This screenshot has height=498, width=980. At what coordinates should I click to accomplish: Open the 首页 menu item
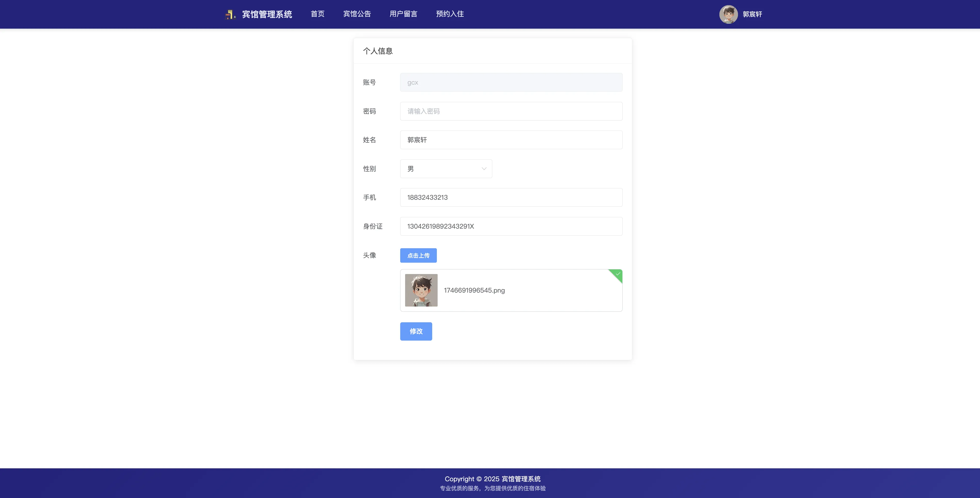click(x=317, y=14)
